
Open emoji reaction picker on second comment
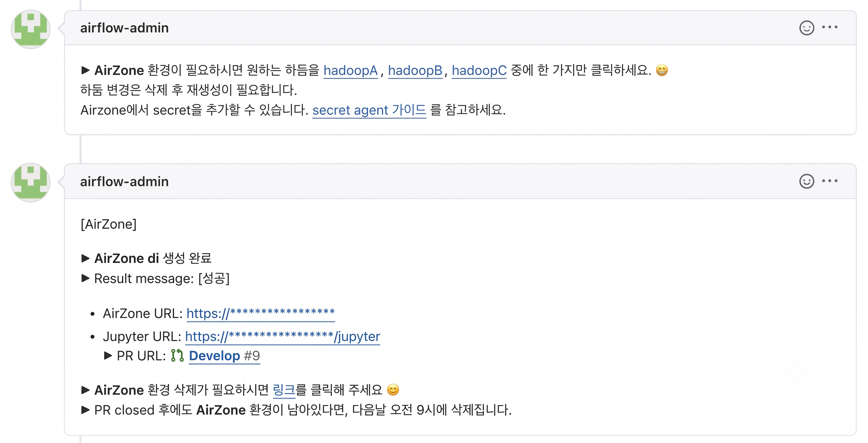[807, 181]
